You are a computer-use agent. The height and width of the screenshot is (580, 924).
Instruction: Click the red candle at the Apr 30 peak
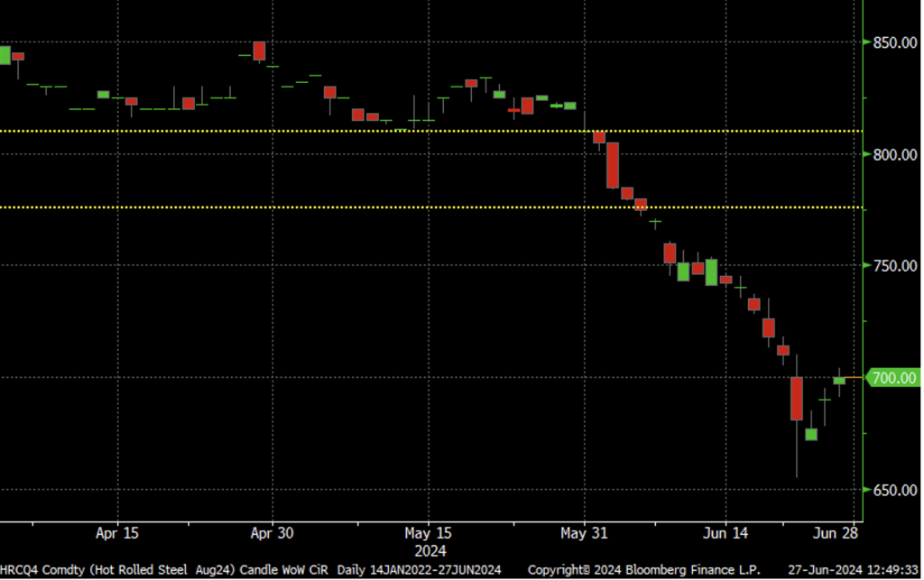tap(259, 51)
